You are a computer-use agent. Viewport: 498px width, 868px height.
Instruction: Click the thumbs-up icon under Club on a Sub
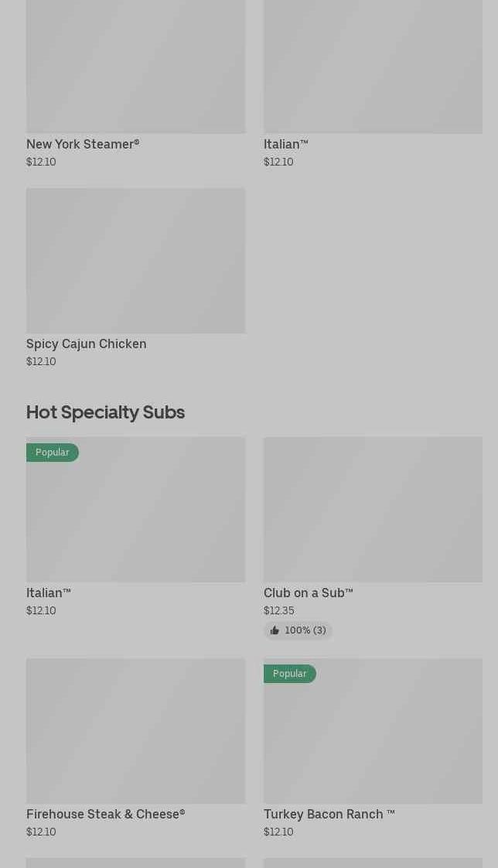[275, 630]
